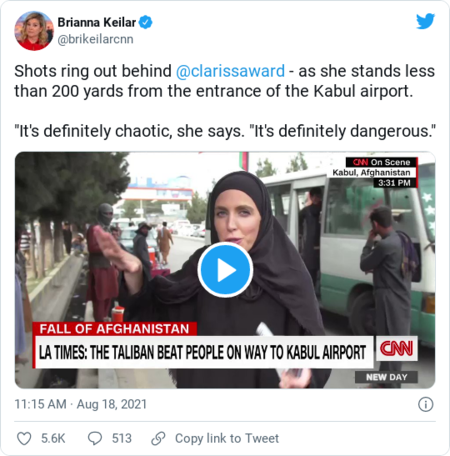The height and width of the screenshot is (456, 450).
Task: Click the 513 replies count
Action: coord(122,438)
